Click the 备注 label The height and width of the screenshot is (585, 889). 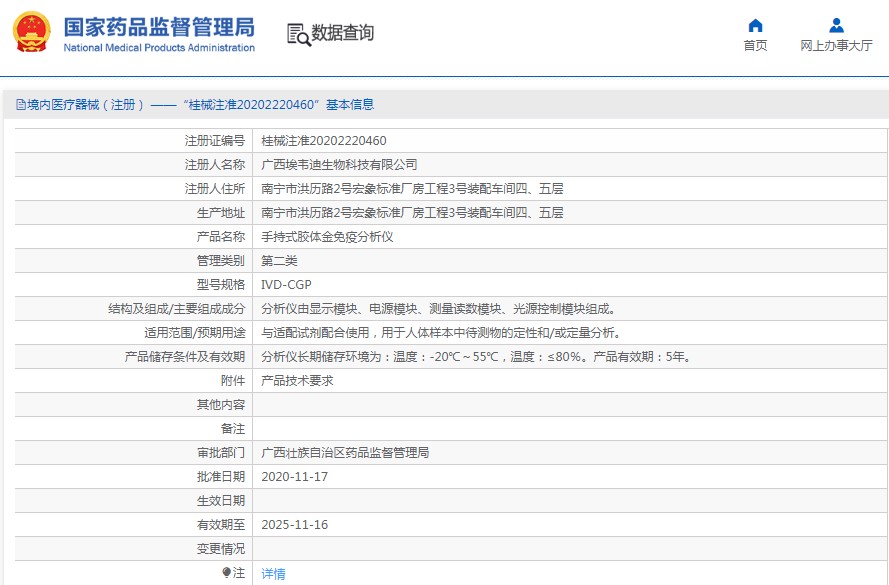point(233,429)
